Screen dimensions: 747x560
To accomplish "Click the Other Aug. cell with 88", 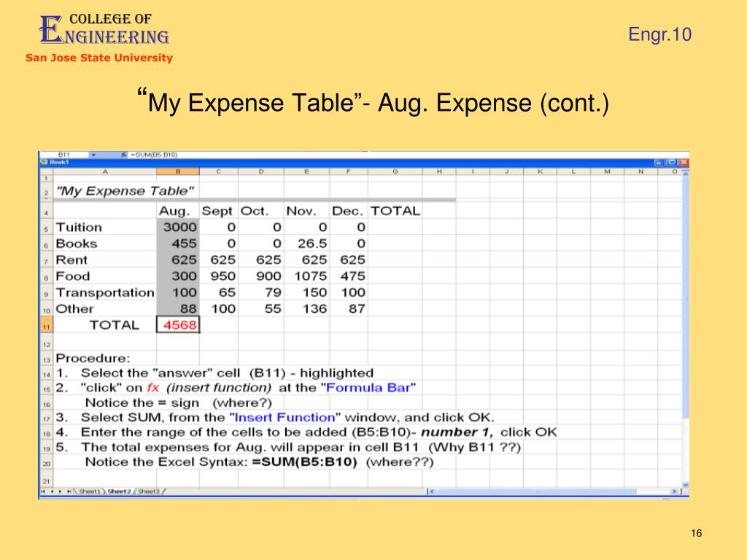I will (x=178, y=308).
